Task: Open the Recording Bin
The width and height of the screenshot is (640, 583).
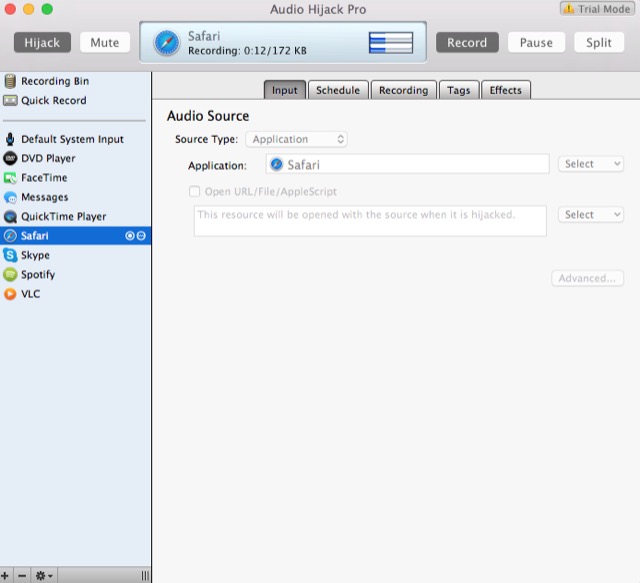Action: pyautogui.click(x=54, y=82)
